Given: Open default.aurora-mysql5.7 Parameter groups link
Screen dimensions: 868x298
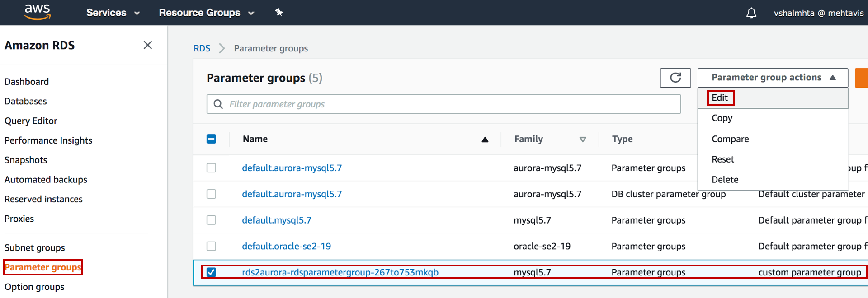Looking at the screenshot, I should pyautogui.click(x=292, y=168).
